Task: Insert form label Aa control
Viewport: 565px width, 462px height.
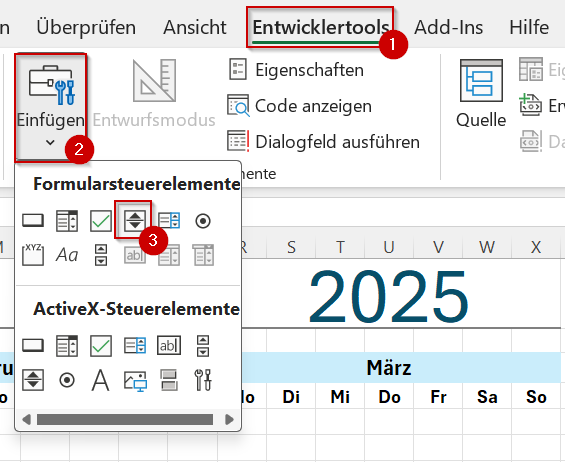Action: [x=67, y=254]
